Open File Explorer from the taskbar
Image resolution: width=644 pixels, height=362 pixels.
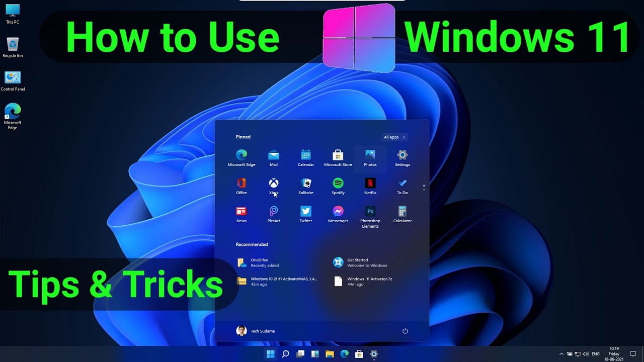point(330,354)
